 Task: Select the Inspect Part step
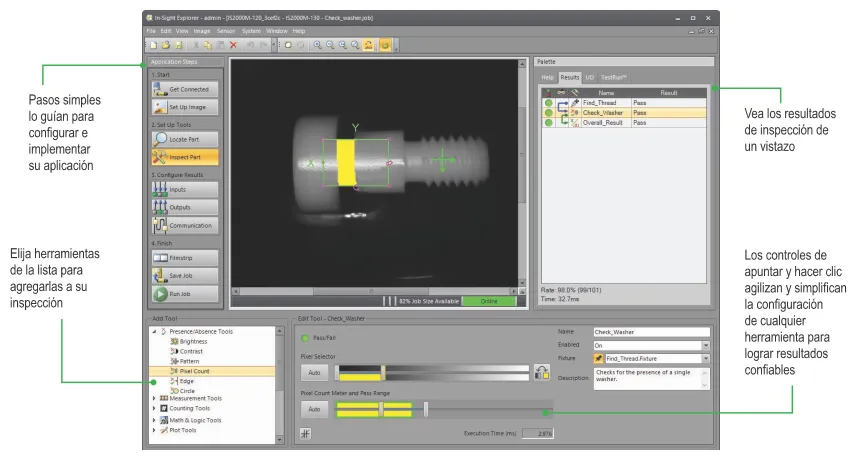tap(160, 156)
